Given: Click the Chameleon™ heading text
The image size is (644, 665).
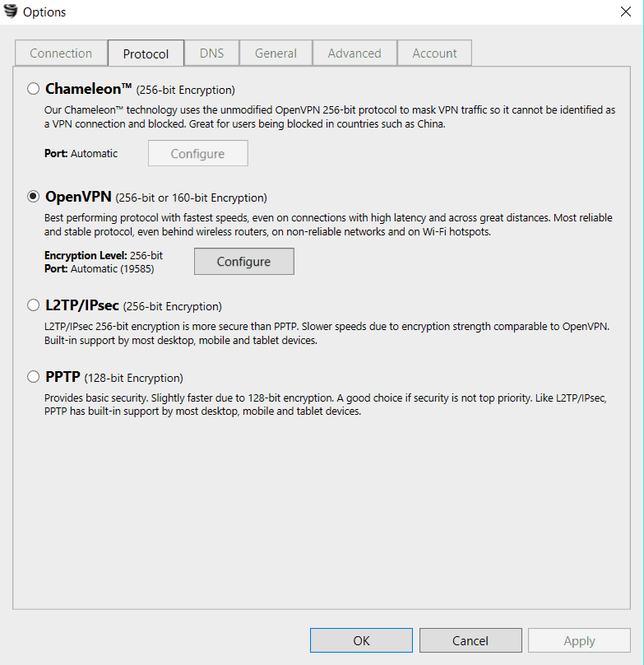Looking at the screenshot, I should [x=88, y=89].
